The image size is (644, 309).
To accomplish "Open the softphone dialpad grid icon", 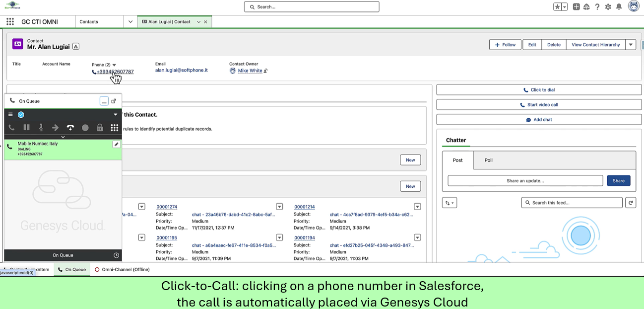I will pos(115,128).
